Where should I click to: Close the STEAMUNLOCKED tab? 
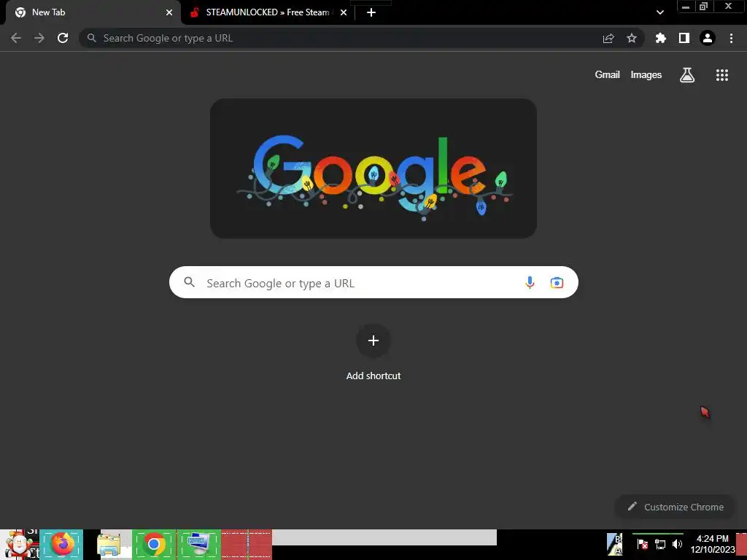[x=344, y=12]
